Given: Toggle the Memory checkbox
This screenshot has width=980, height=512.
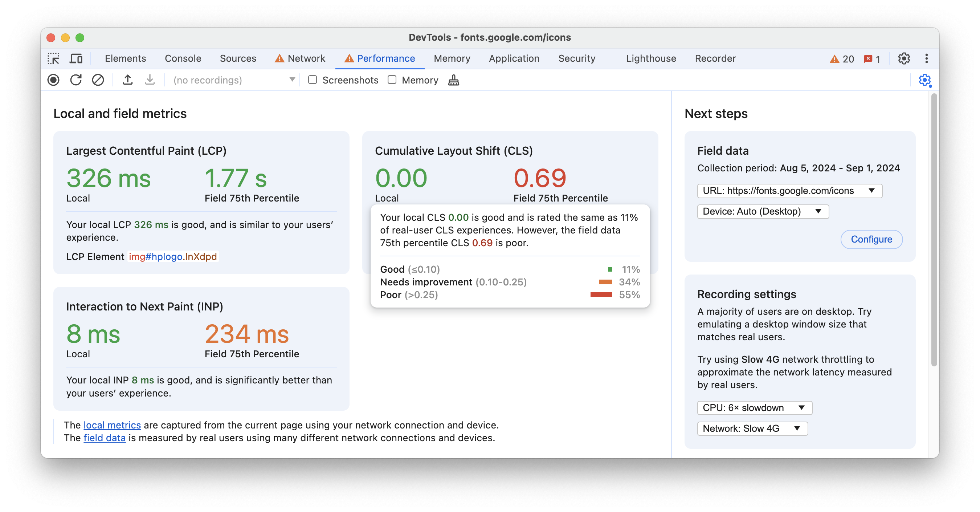Looking at the screenshot, I should (x=392, y=80).
